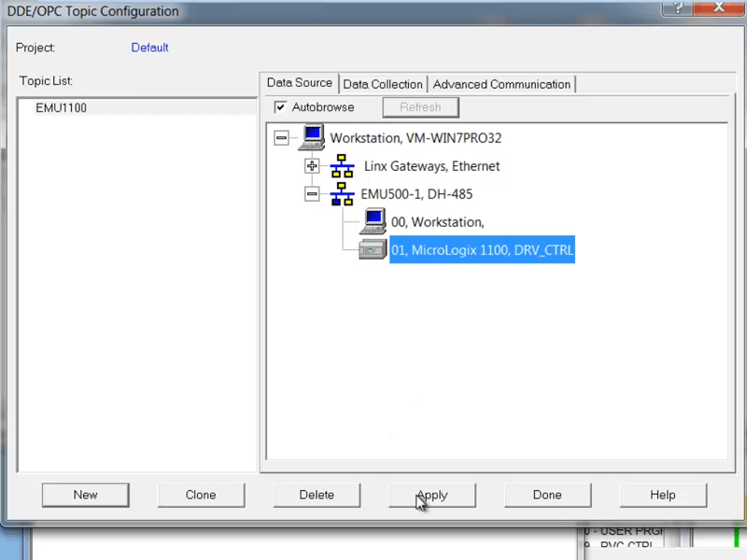This screenshot has width=747, height=560.
Task: Click the Linx Gateways Ethernet network icon
Action: [x=342, y=166]
